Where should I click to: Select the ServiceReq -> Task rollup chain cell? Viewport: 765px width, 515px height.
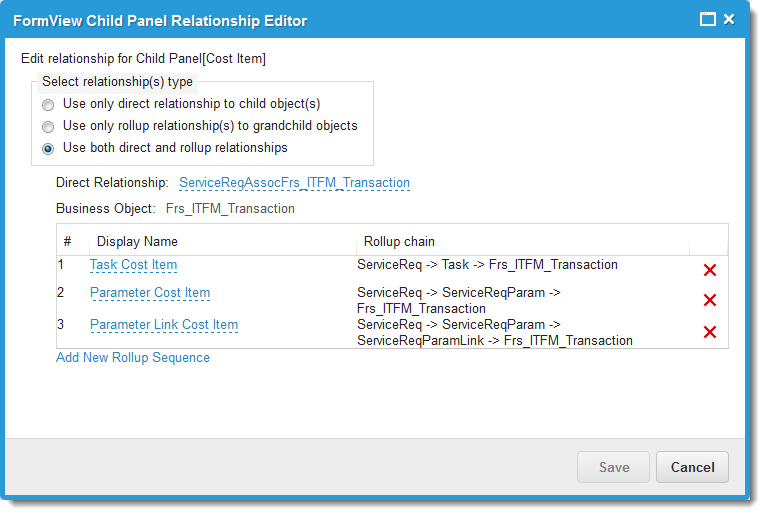[x=487, y=265]
